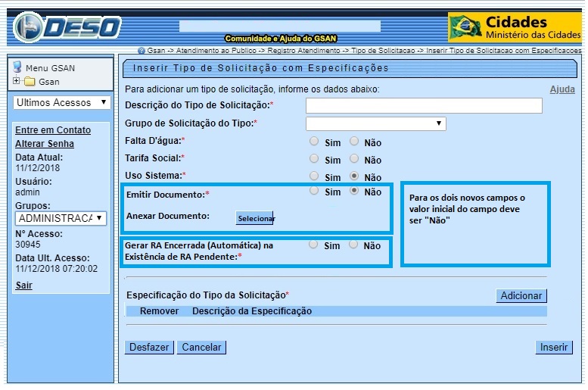This screenshot has width=588, height=390.
Task: Click the access number 30945
Action: point(28,245)
